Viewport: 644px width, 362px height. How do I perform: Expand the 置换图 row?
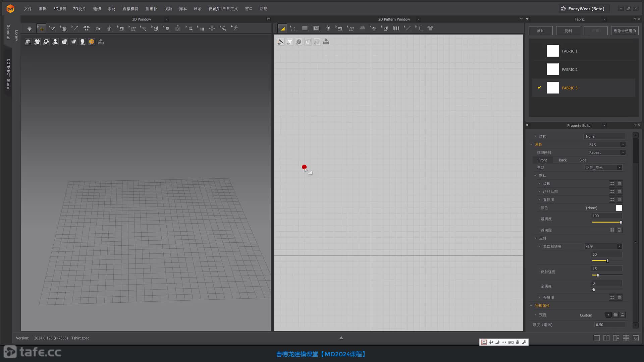[539, 200]
